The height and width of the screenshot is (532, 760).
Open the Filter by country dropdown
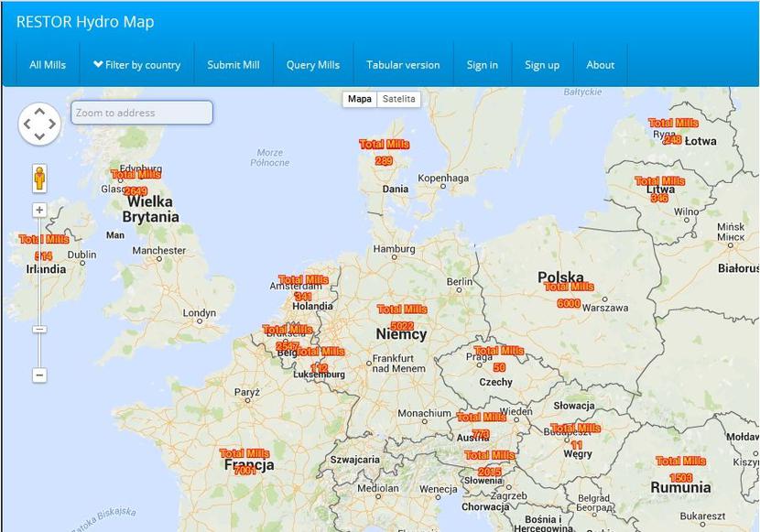136,65
